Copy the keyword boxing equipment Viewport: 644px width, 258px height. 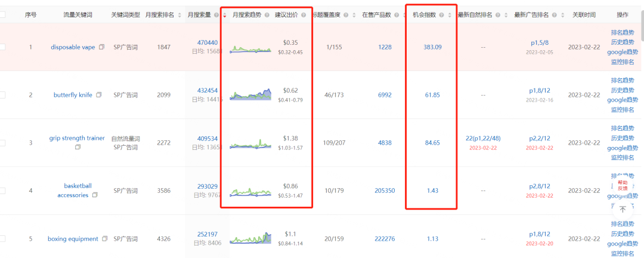click(x=105, y=238)
